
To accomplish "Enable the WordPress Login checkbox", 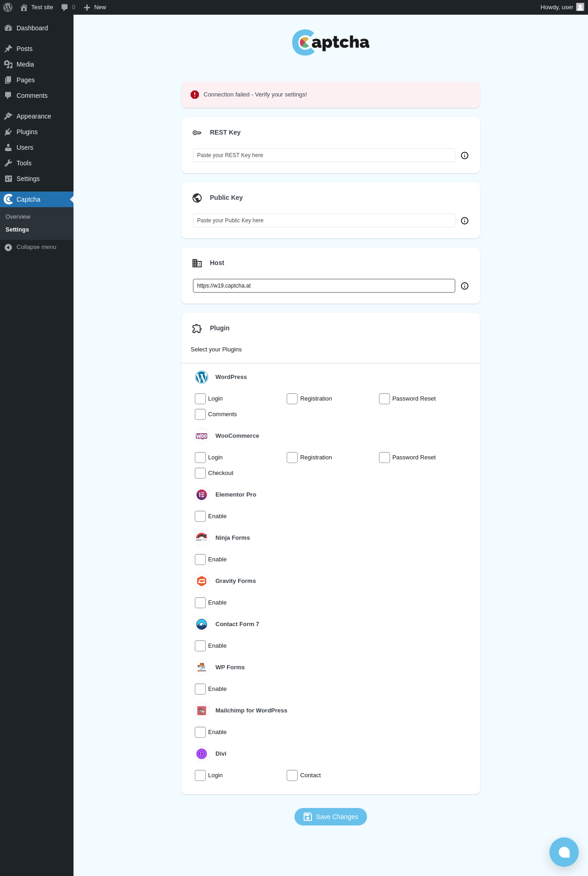I will tap(200, 399).
